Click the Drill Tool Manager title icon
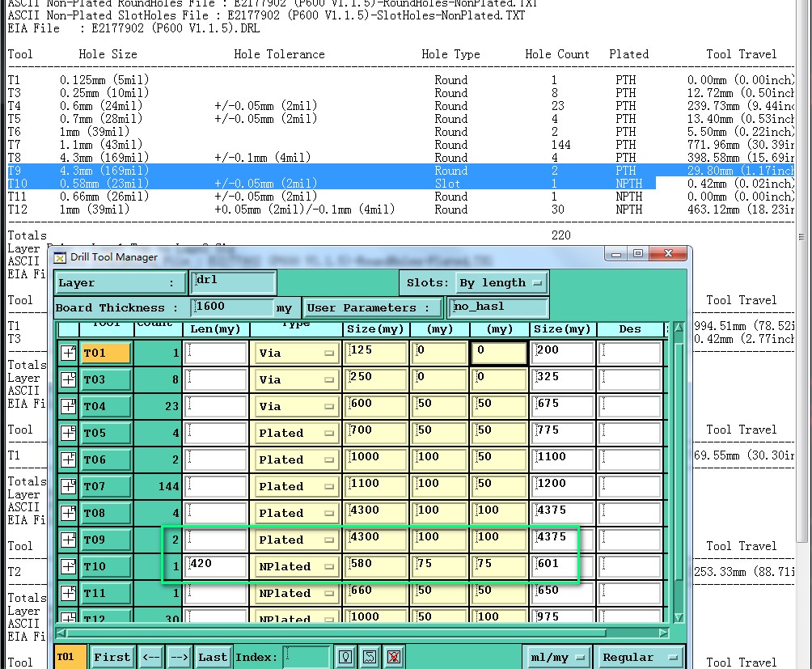 tap(60, 257)
